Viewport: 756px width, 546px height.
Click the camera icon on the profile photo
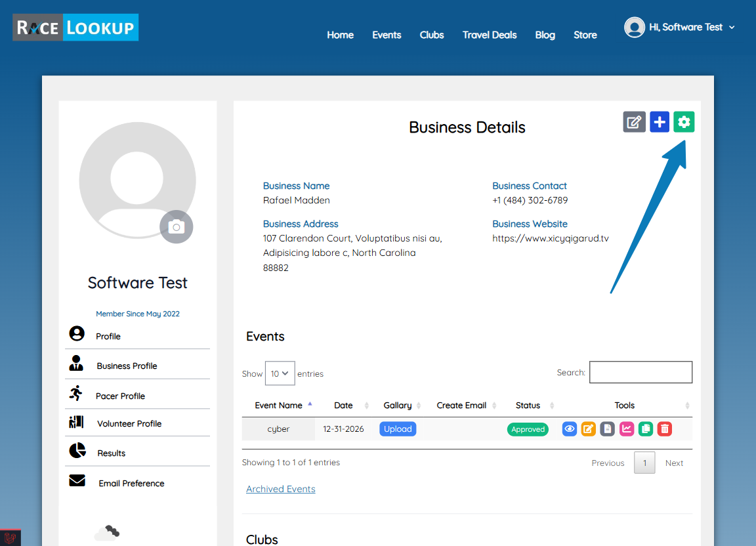(176, 227)
